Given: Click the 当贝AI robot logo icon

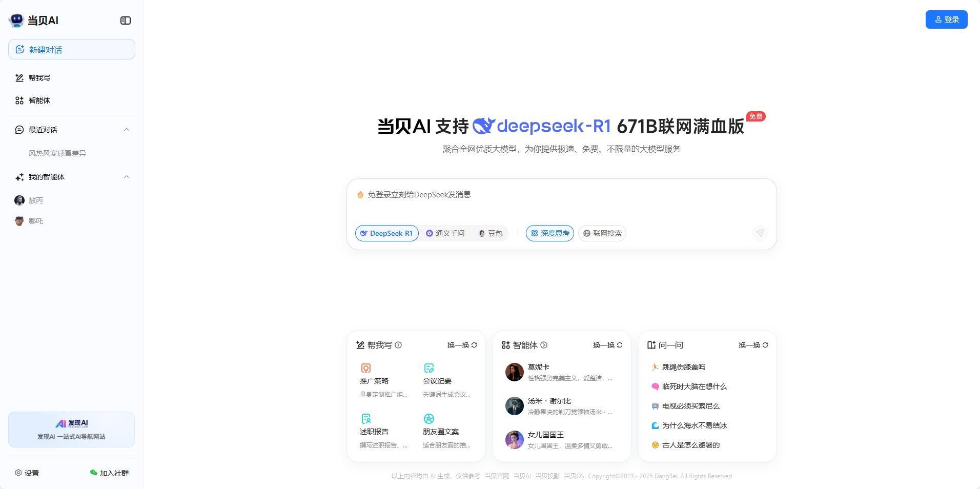Looking at the screenshot, I should (x=16, y=21).
